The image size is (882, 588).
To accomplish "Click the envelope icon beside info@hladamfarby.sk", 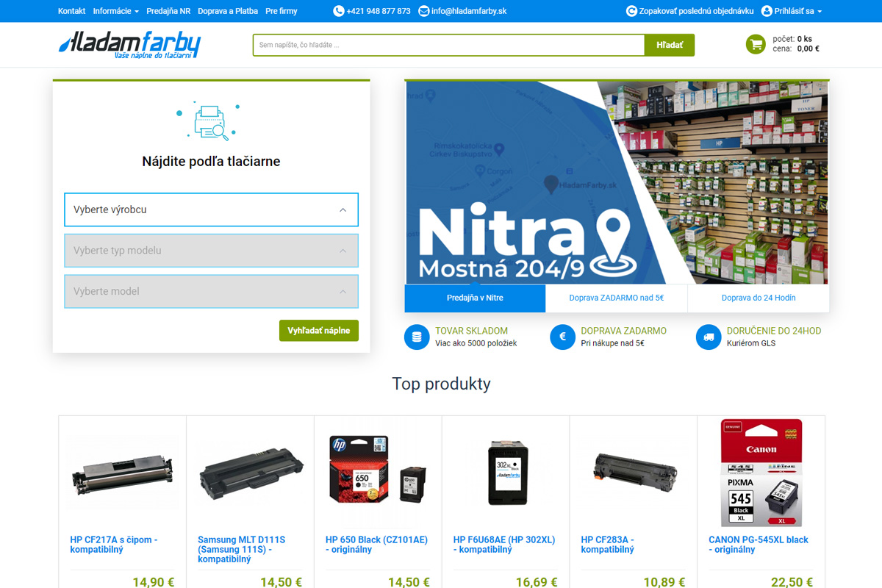I will pos(423,11).
